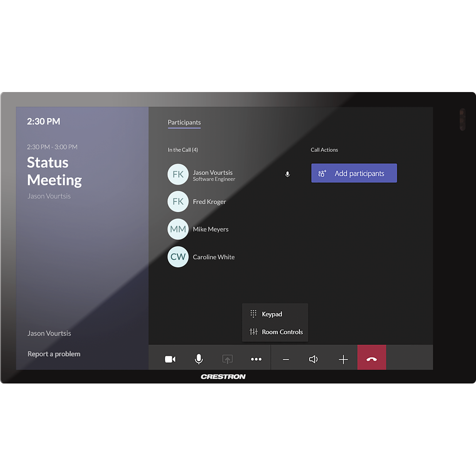476x476 pixels.
Task: Click the speaker volume icon
Action: click(x=314, y=359)
